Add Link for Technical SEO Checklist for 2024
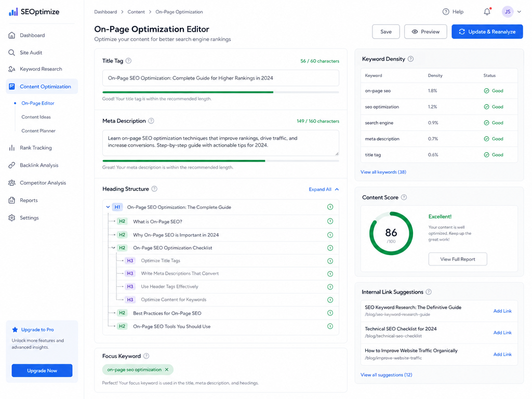The width and height of the screenshot is (532, 399). (502, 333)
